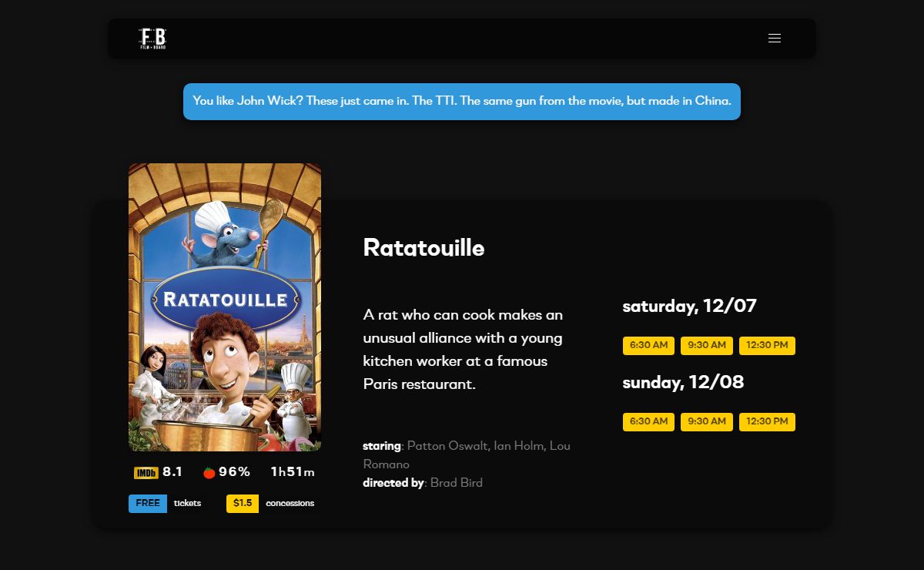This screenshot has width=924, height=570.
Task: Open the hamburger menu
Action: [x=775, y=39]
